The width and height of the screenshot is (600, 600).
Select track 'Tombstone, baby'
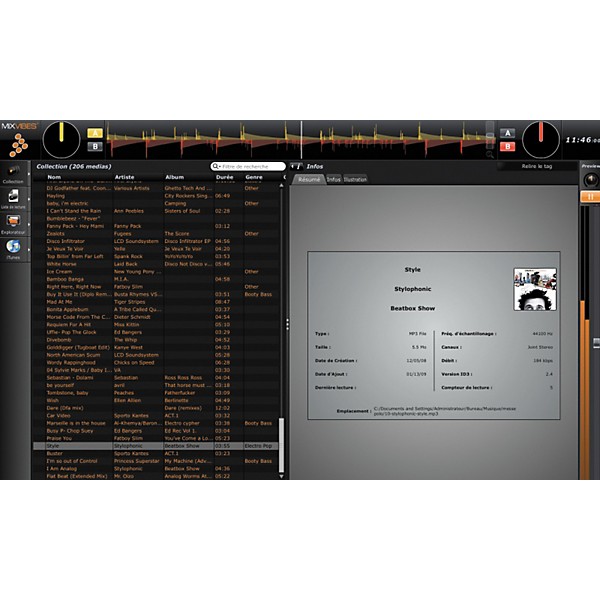pyautogui.click(x=156, y=393)
